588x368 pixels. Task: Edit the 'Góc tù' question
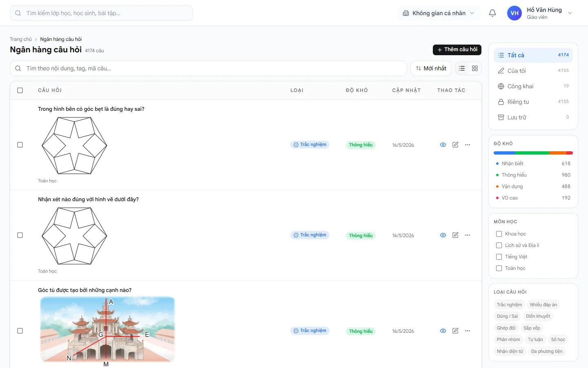click(x=455, y=331)
